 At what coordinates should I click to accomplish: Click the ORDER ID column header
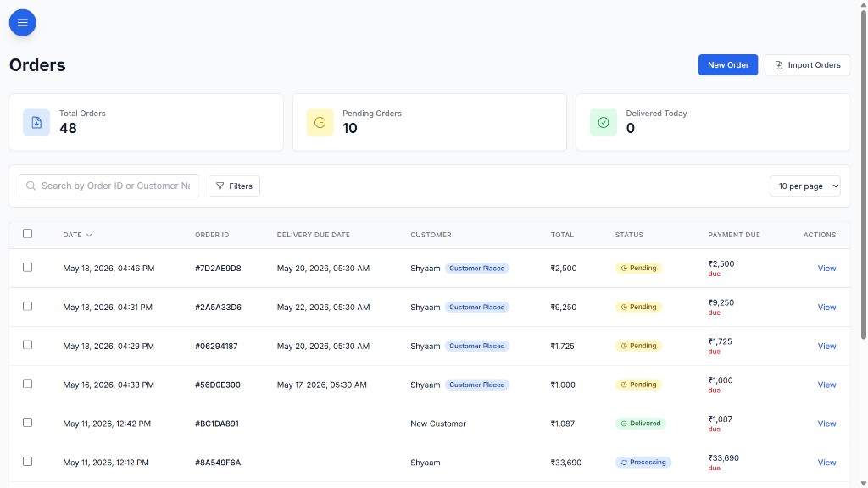pyautogui.click(x=212, y=235)
